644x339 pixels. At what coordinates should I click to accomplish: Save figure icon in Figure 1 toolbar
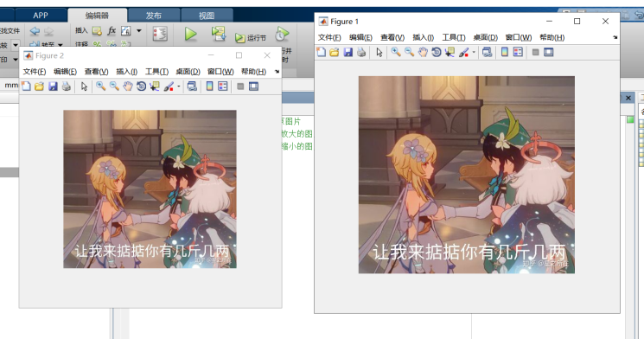tap(348, 52)
